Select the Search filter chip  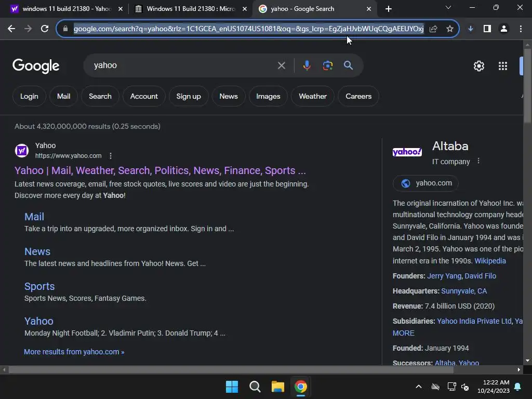coord(100,96)
